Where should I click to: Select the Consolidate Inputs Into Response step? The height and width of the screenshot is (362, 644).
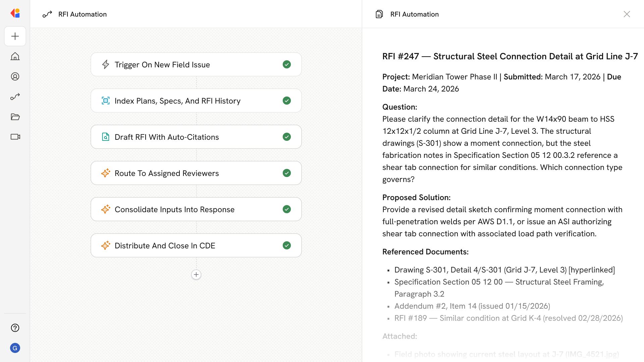196,209
